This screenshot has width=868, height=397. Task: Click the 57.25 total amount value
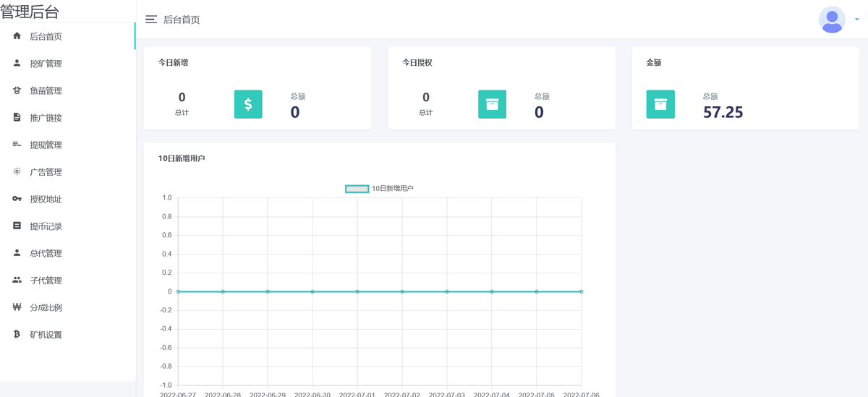coord(723,112)
